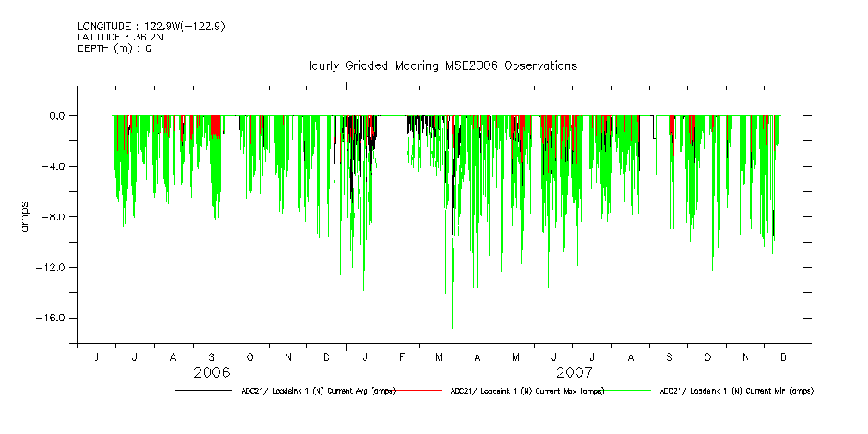Click the -12.0 y-axis tick label
This screenshot has height=434, width=868.
coord(49,268)
